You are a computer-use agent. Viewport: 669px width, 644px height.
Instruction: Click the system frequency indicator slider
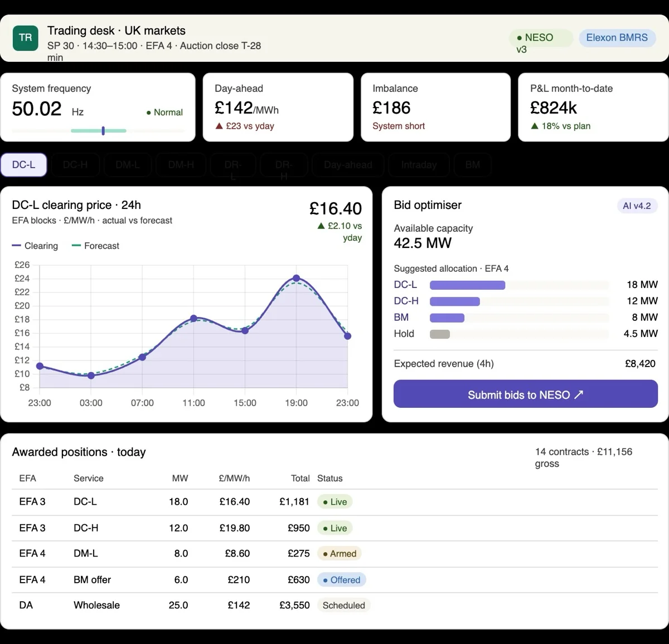(x=98, y=131)
